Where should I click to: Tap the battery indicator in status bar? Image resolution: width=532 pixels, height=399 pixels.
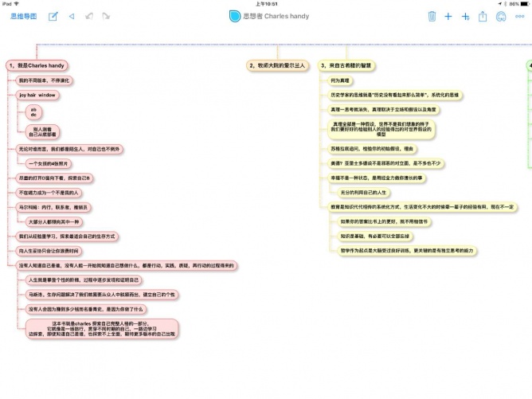tap(525, 4)
